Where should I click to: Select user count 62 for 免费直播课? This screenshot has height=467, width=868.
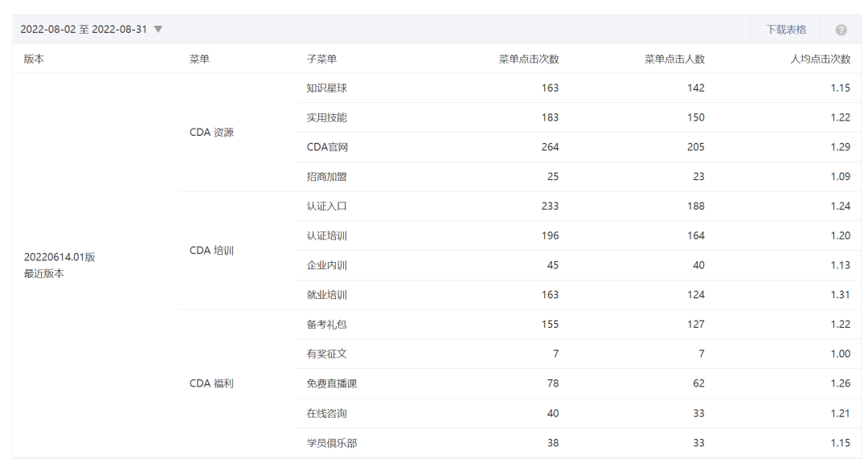(x=698, y=383)
